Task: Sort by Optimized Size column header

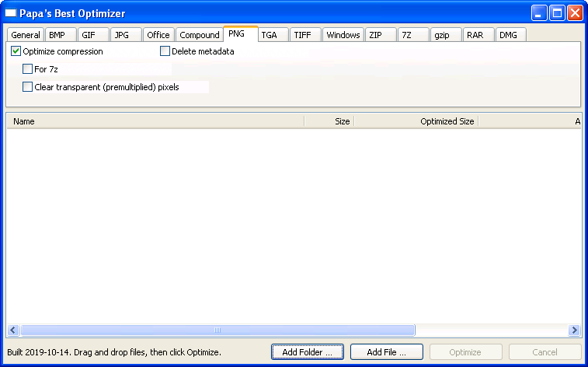Action: coord(416,121)
